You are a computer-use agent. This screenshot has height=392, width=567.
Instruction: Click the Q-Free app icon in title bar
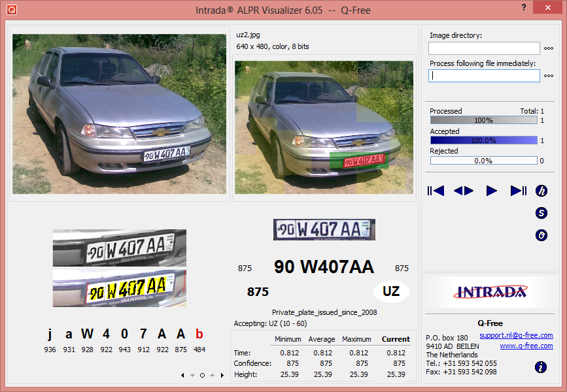(12, 10)
